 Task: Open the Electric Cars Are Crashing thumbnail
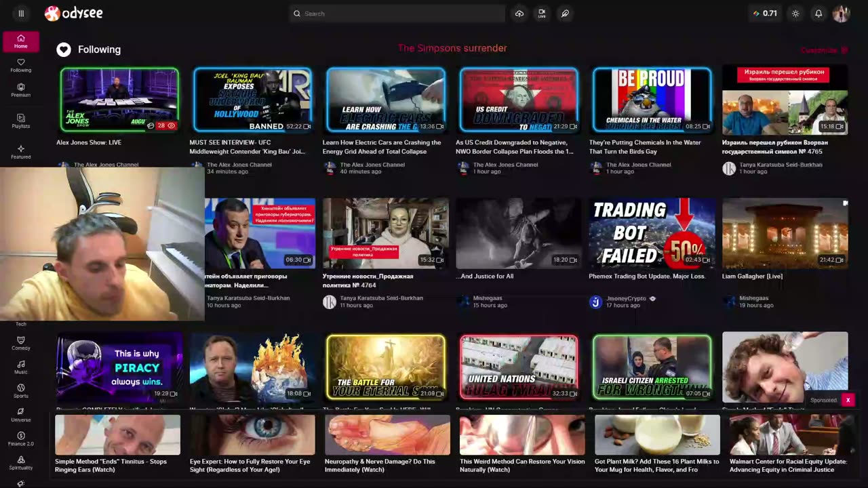(x=386, y=100)
